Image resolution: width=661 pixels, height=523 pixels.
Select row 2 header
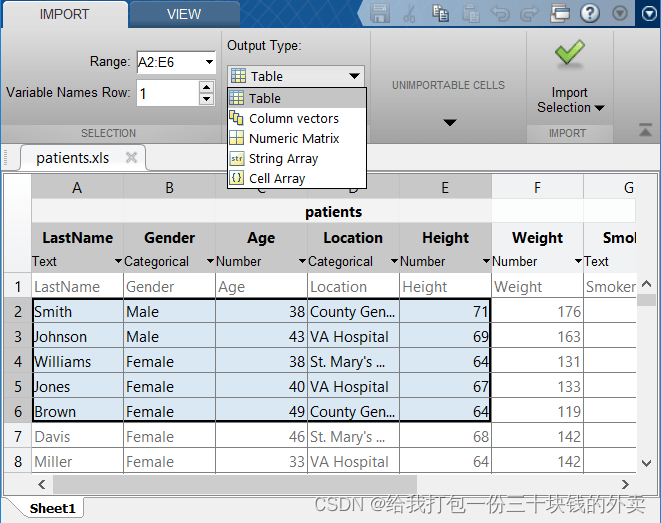click(x=18, y=312)
